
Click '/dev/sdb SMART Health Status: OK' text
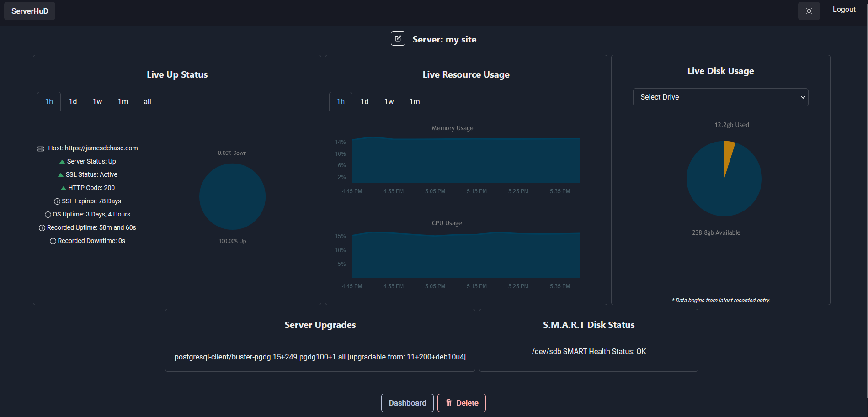tap(589, 352)
